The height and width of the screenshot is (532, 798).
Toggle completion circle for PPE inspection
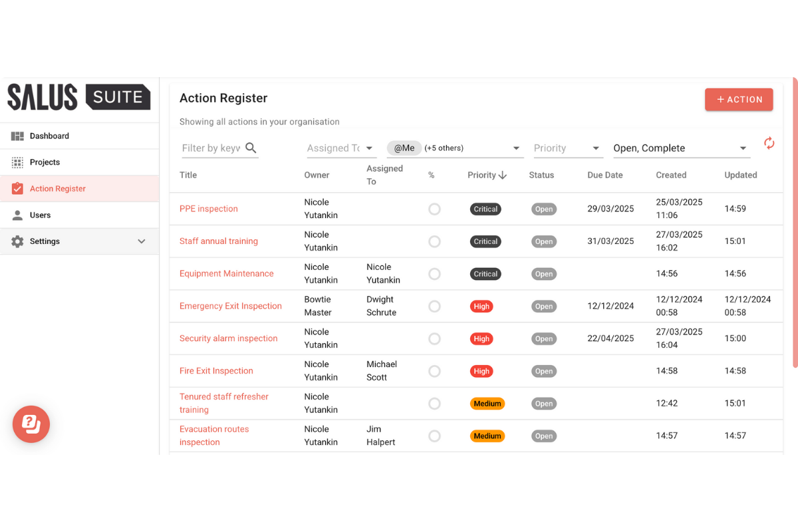434,209
